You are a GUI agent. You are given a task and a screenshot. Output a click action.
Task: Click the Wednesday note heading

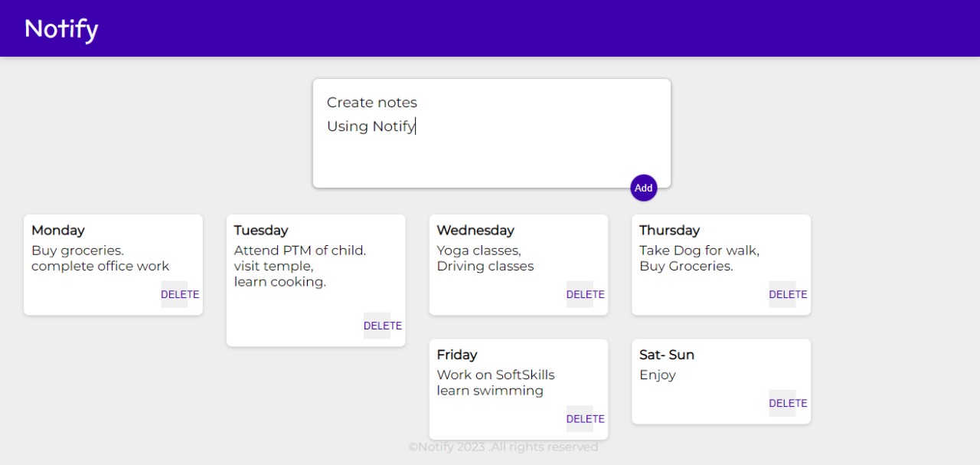point(475,230)
